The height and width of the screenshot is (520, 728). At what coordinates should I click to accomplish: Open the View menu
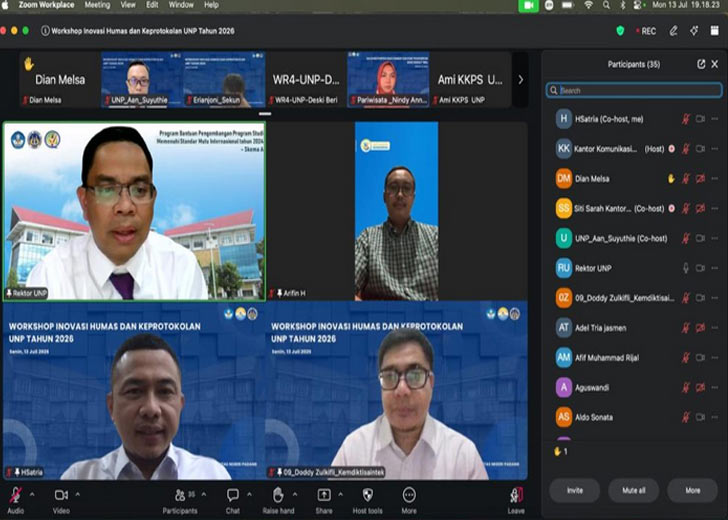click(128, 5)
